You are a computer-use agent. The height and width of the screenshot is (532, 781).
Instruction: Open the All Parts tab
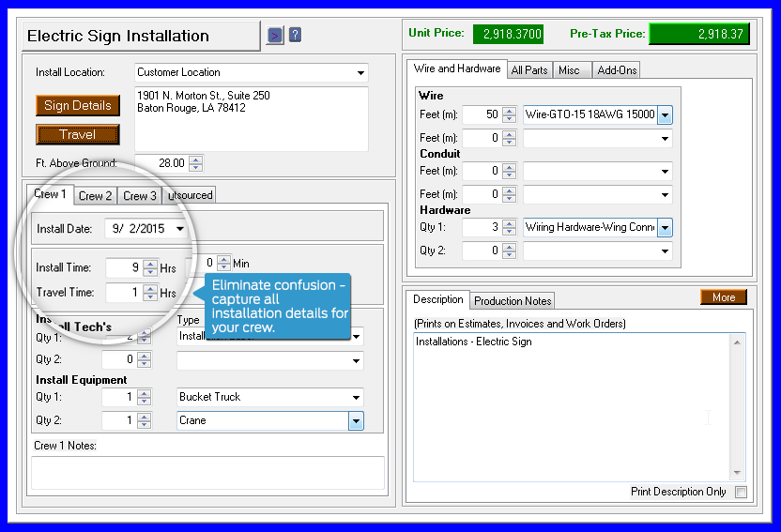(529, 70)
